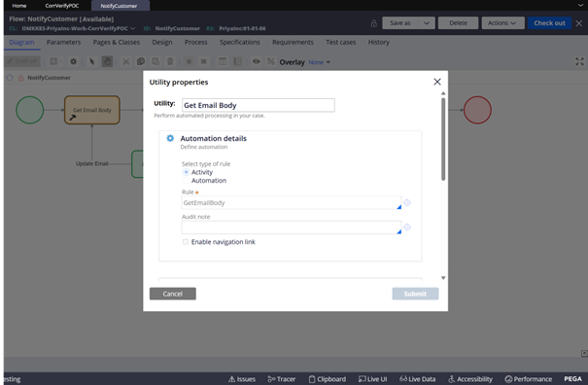Click the Delete button
Image resolution: width=588 pixels, height=385 pixels.
click(458, 23)
